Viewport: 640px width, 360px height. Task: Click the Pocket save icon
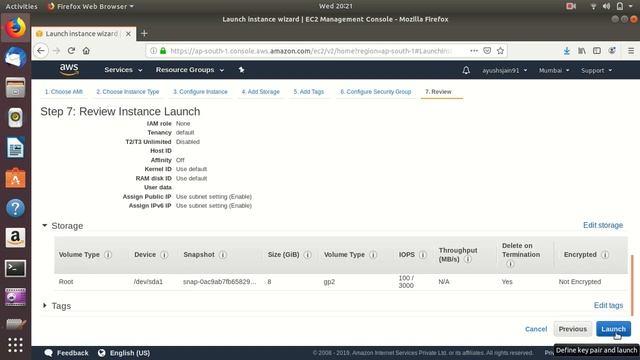487,51
